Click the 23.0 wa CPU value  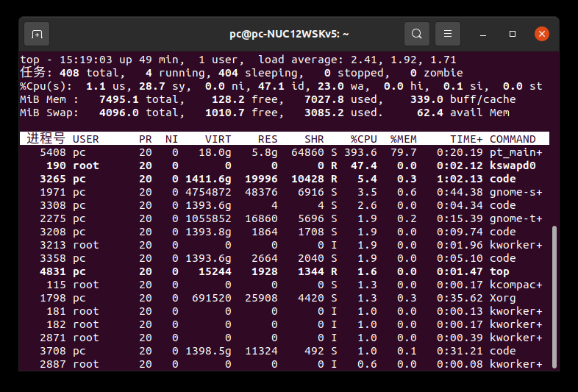point(331,86)
